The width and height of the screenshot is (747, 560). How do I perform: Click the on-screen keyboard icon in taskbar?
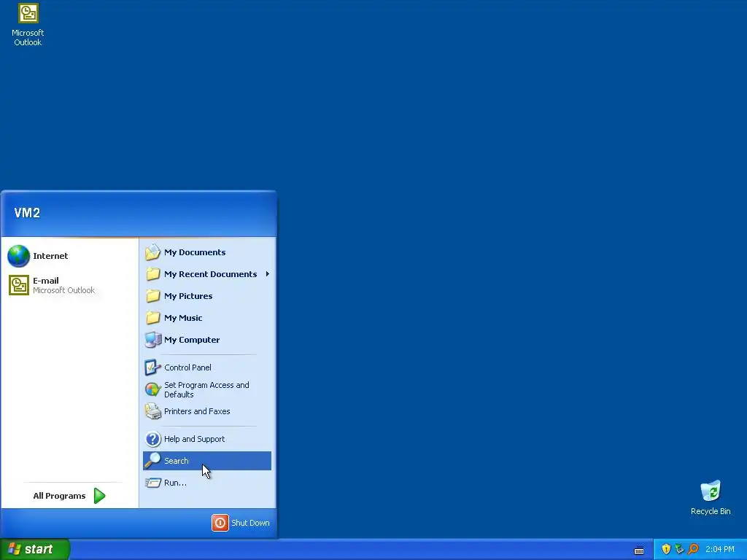(x=639, y=551)
